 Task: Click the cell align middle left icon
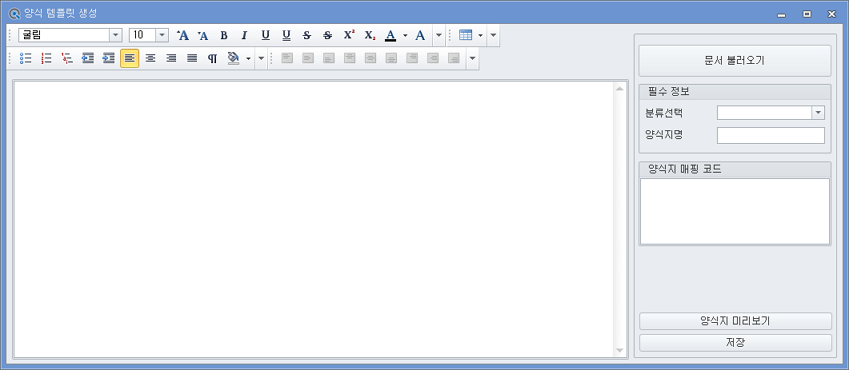click(308, 58)
